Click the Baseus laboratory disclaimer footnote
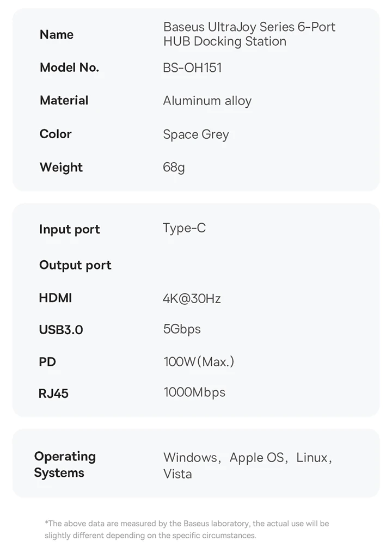The height and width of the screenshot is (553, 392). pos(187,529)
